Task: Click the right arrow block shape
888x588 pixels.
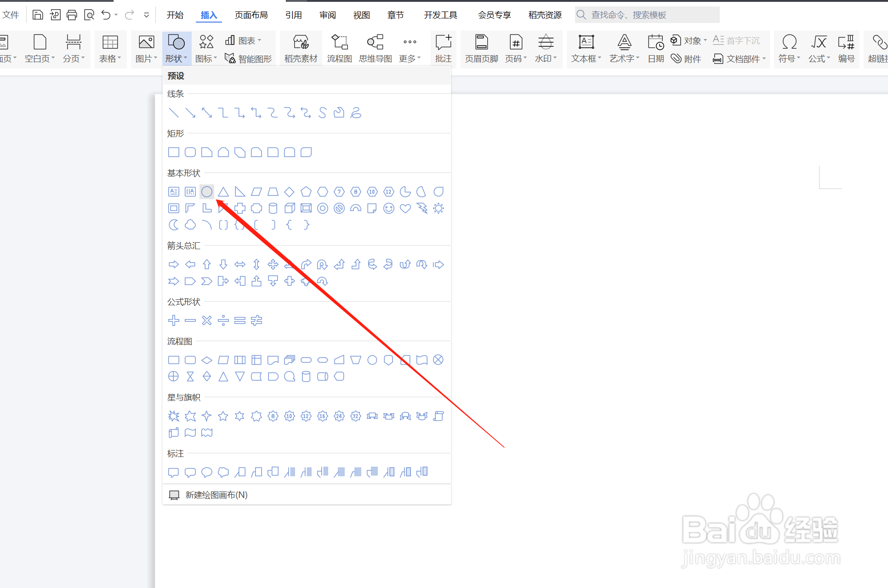Action: tap(174, 264)
